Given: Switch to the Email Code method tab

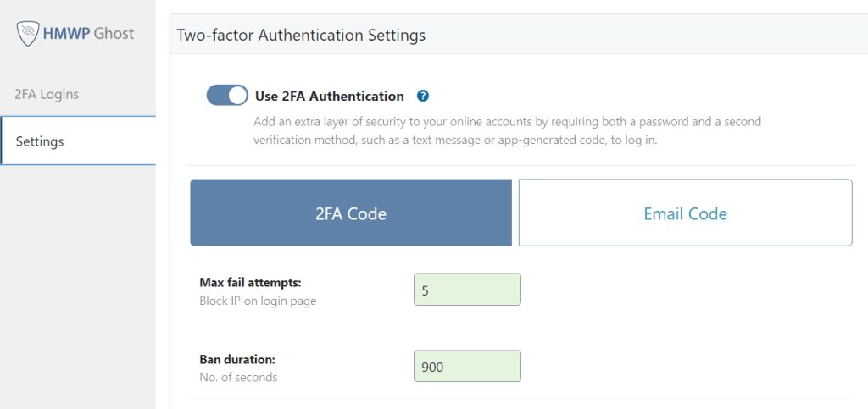Looking at the screenshot, I should (685, 213).
